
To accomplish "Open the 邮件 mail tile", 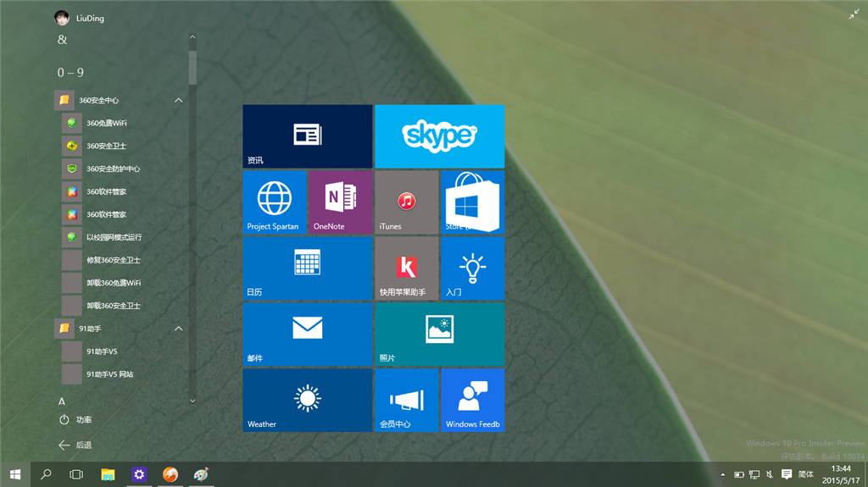I will point(307,334).
